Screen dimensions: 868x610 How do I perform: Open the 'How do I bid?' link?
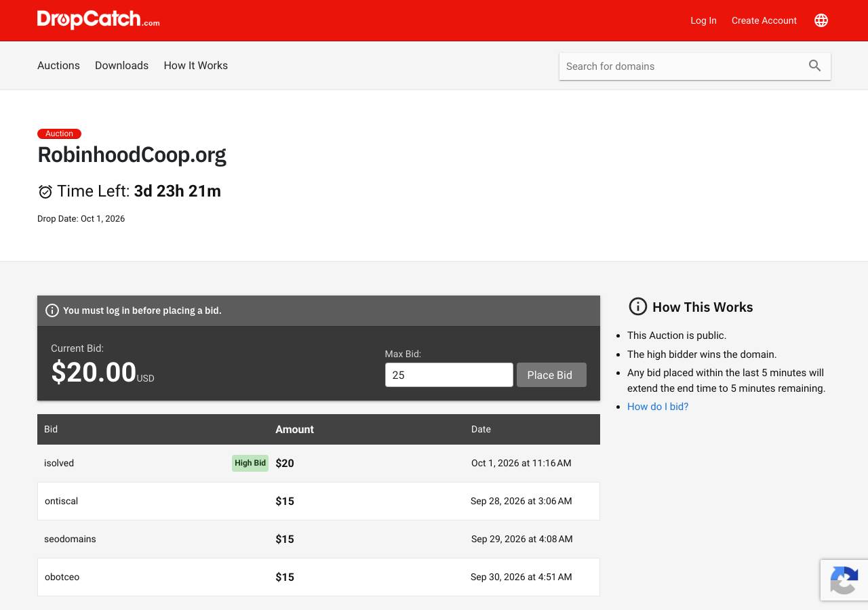coord(658,407)
